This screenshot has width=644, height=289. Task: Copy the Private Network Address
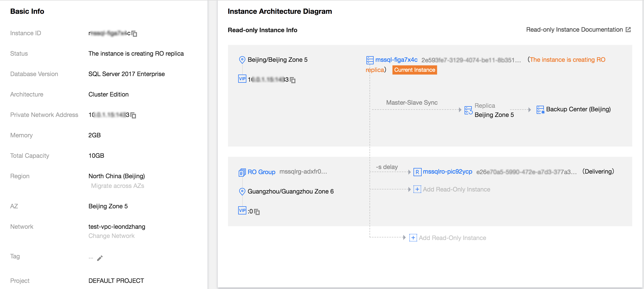(133, 115)
